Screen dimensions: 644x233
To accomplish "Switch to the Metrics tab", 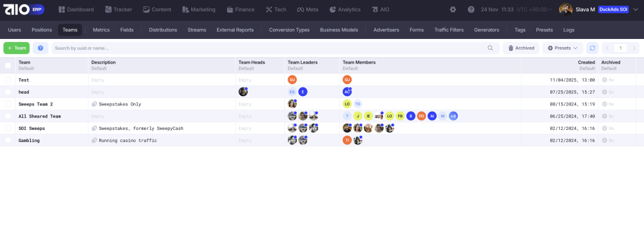I will click(101, 30).
